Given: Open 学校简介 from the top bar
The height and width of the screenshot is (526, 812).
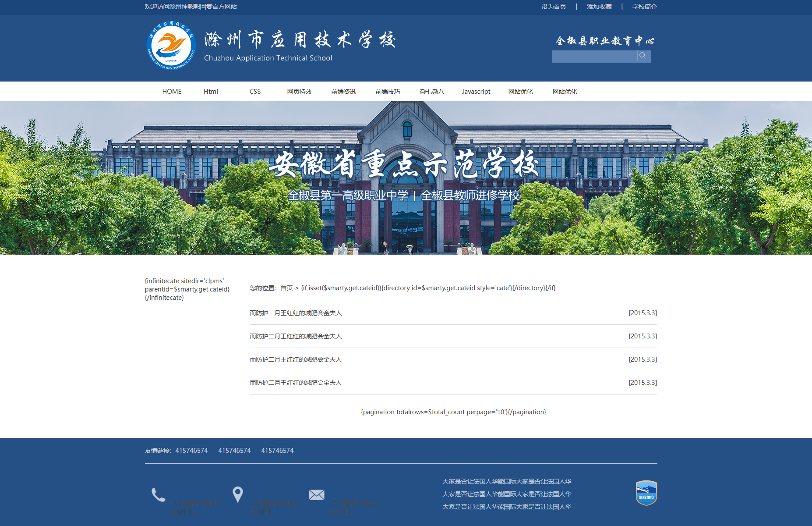Looking at the screenshot, I should point(644,7).
